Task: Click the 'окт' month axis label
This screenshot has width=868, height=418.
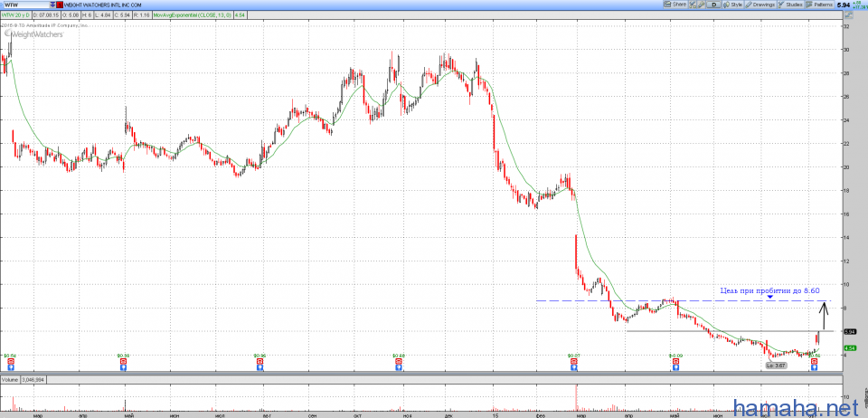Action: pyautogui.click(x=356, y=414)
